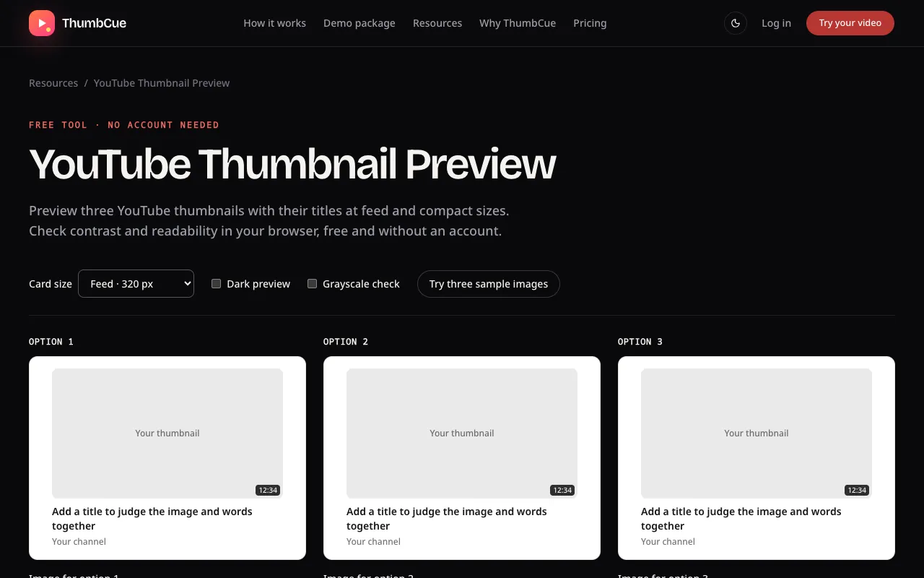Click the 12:34 duration badge in Option 1
The width and height of the screenshot is (924, 578).
[x=268, y=490]
